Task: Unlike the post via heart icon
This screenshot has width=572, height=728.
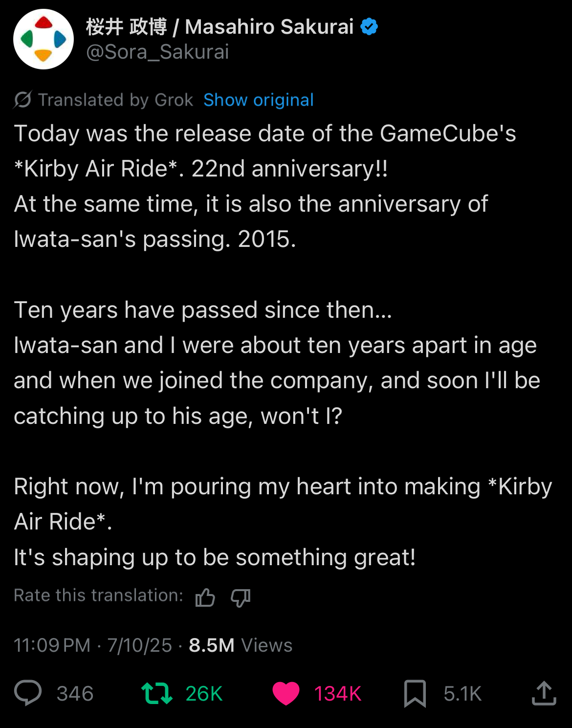Action: coord(286,693)
